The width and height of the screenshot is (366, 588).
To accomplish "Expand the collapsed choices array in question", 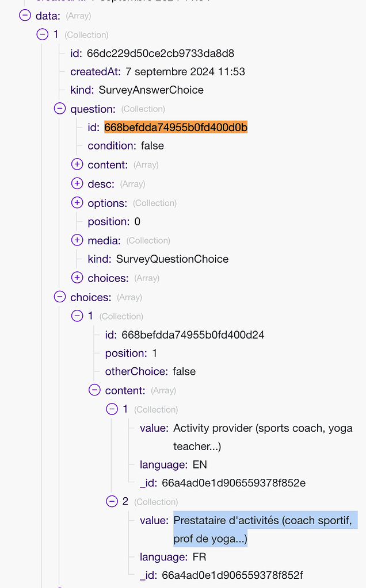I will pos(77,278).
